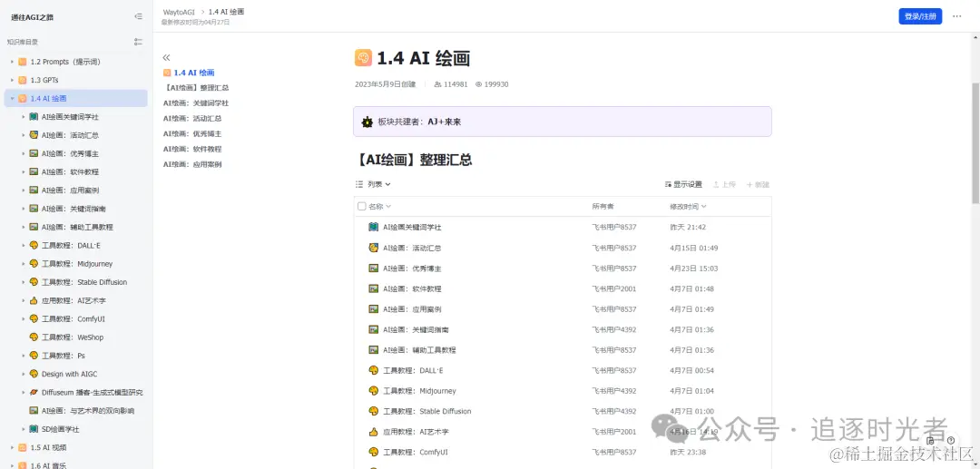This screenshot has height=469, width=980.
Task: Click the 1.4 AI 绘画 outline heading
Action: click(x=194, y=73)
